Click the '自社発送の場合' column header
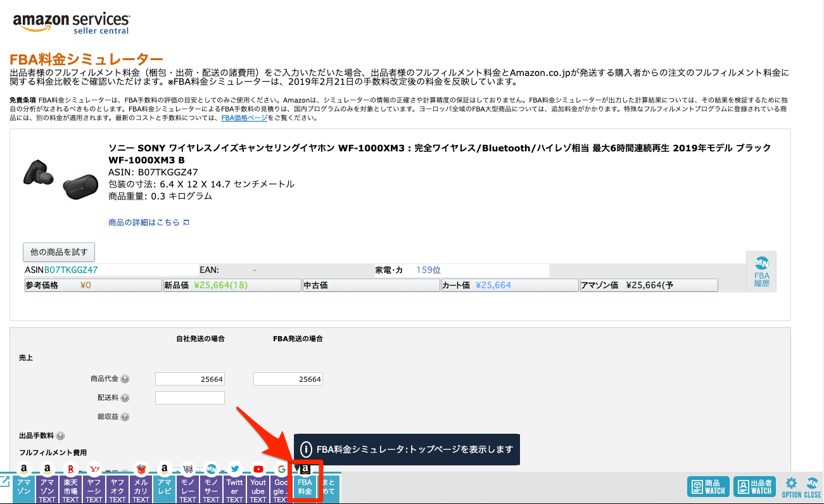Image resolution: width=824 pixels, height=504 pixels. tap(201, 339)
